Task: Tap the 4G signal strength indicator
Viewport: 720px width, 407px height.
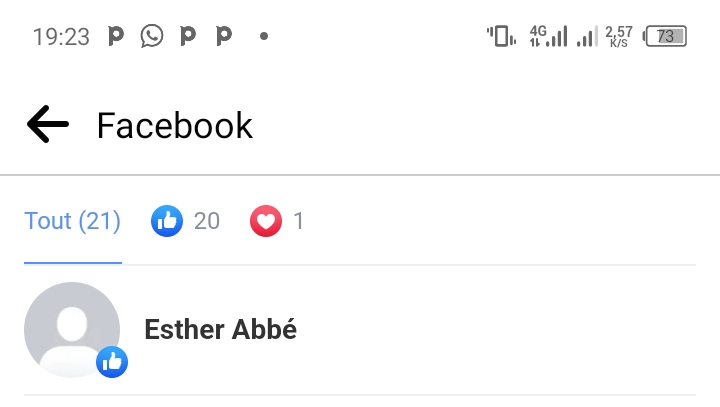Action: 548,36
